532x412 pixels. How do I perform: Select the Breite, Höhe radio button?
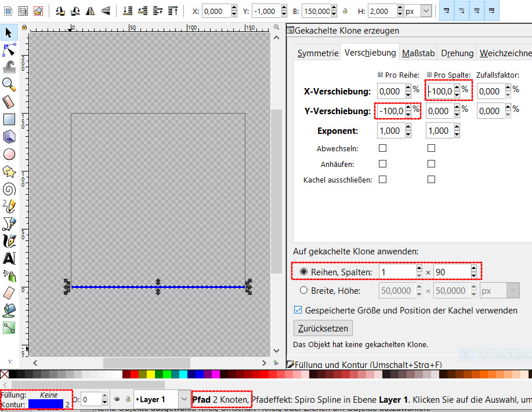303,290
